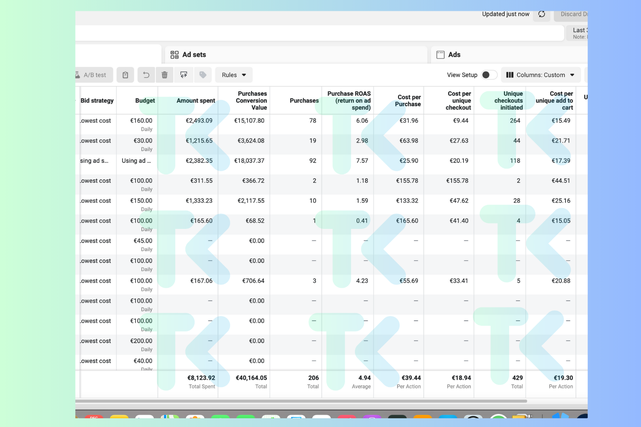Toggle the View Setup switch
Screen dimensions: 641x427
tap(488, 75)
